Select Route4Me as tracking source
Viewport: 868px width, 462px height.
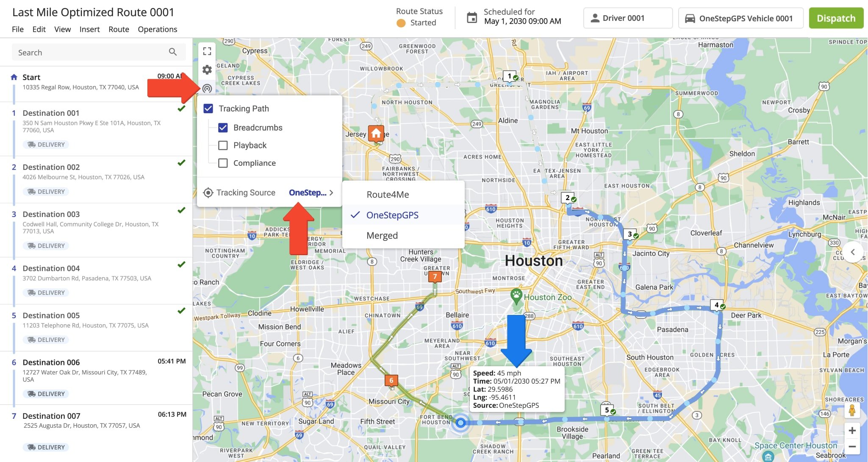click(x=388, y=194)
